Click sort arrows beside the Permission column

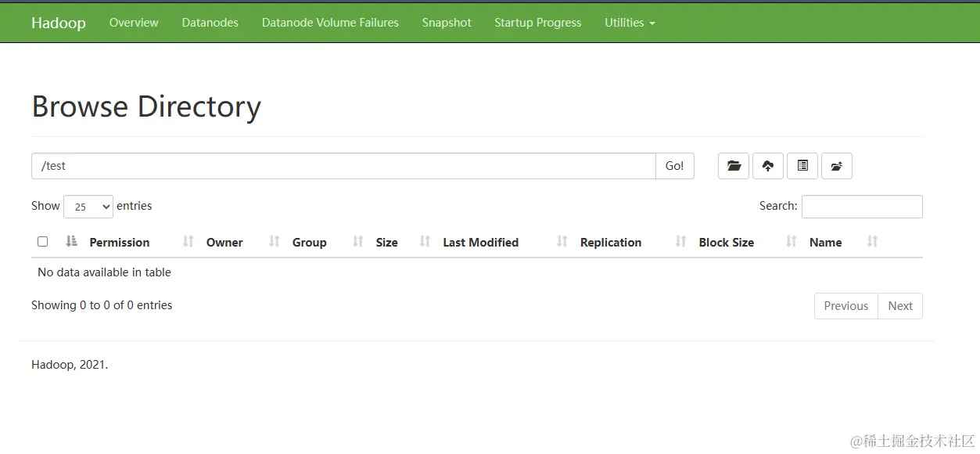click(188, 242)
